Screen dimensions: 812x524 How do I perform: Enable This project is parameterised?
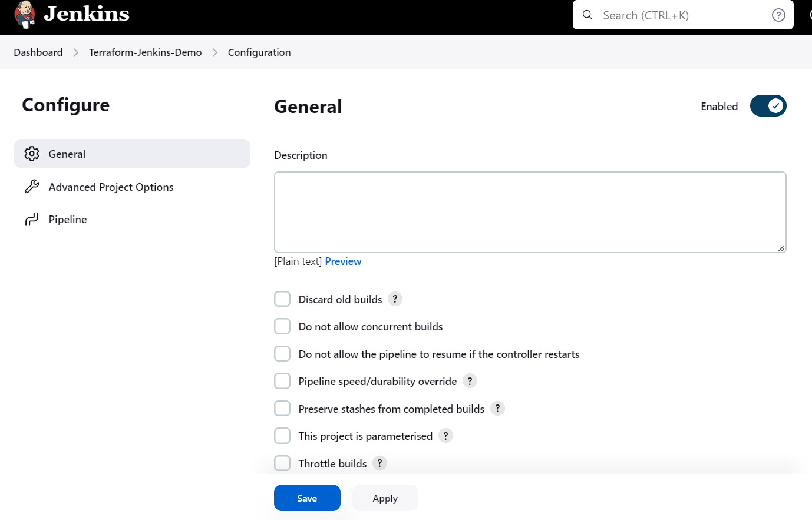point(282,436)
